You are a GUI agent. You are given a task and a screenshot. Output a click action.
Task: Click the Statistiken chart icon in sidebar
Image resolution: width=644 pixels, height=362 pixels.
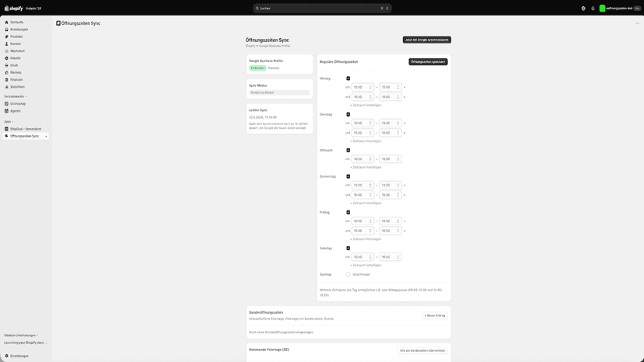6,87
